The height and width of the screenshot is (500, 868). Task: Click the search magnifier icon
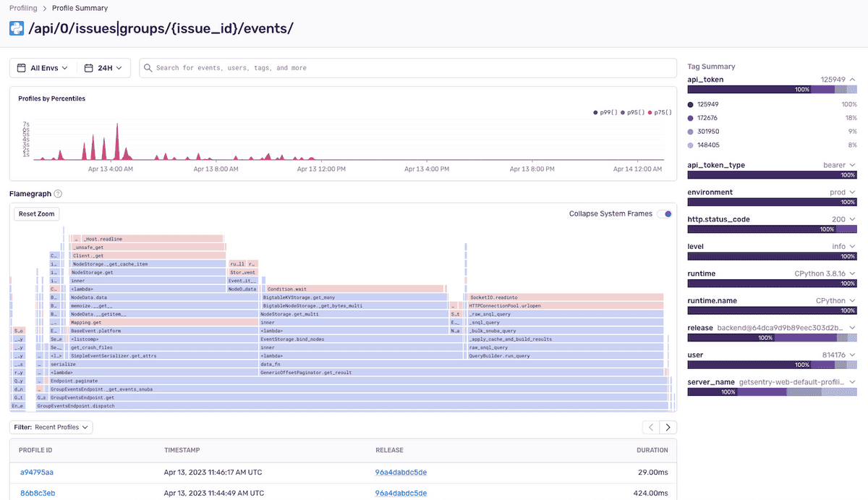(148, 68)
